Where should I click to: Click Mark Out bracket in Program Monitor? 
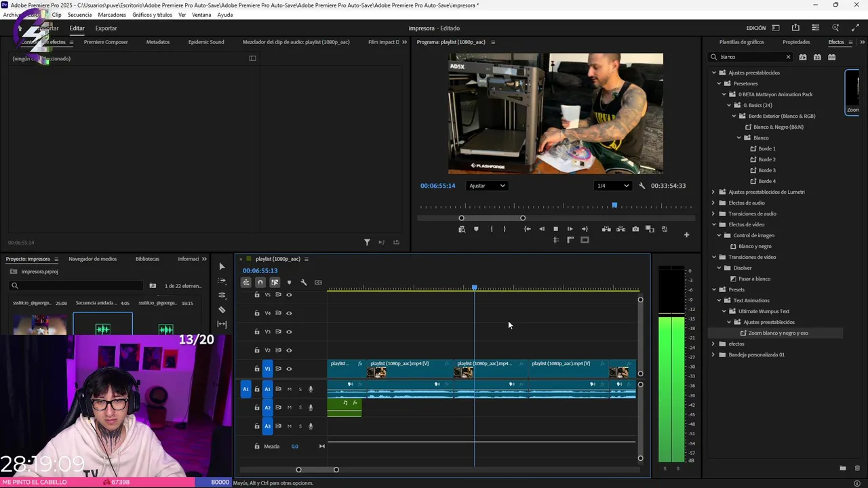click(504, 229)
